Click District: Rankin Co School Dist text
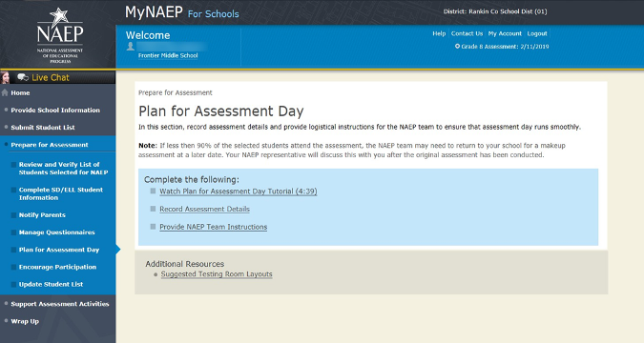 tap(495, 11)
